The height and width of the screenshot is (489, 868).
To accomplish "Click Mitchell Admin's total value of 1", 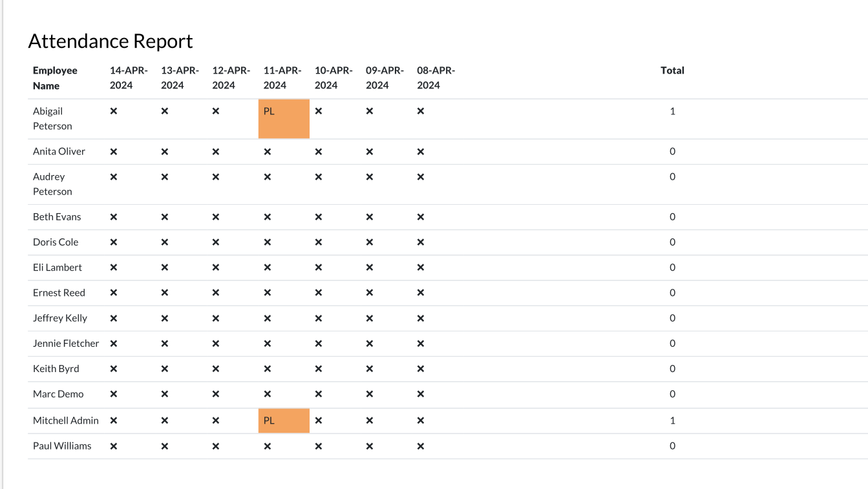I will click(x=672, y=421).
